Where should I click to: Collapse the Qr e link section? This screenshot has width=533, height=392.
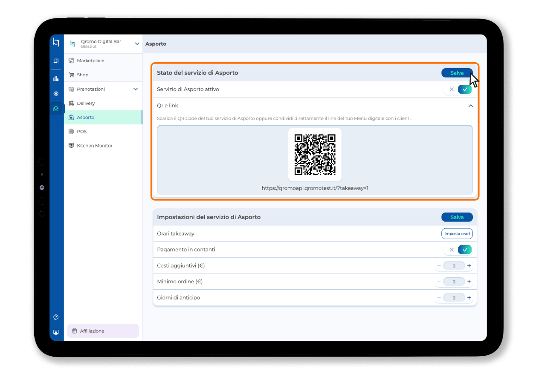coord(471,106)
